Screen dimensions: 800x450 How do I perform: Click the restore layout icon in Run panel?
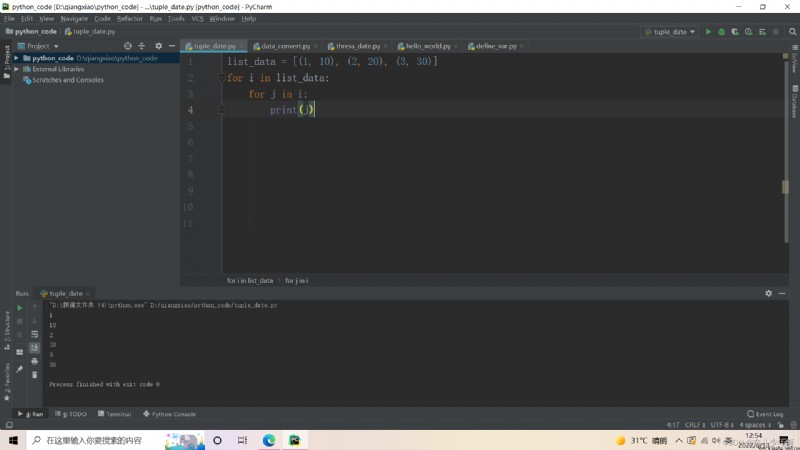19,352
